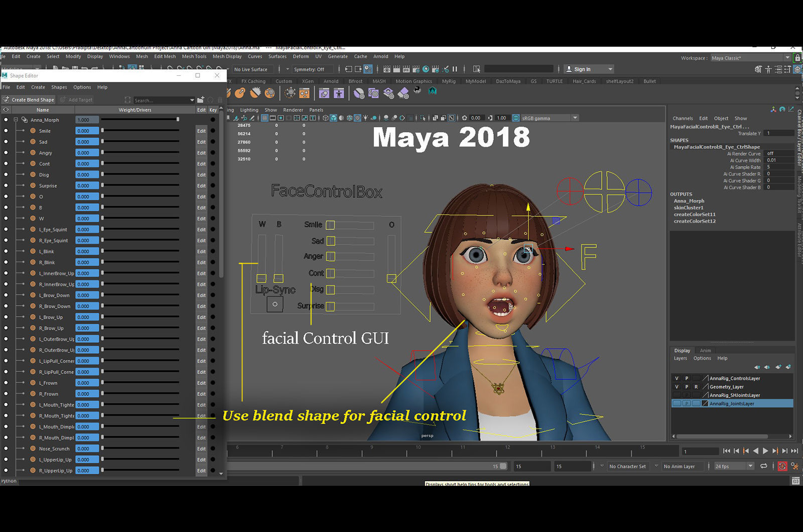Click the R_Blink weight slider track
803x532 pixels.
[140, 262]
